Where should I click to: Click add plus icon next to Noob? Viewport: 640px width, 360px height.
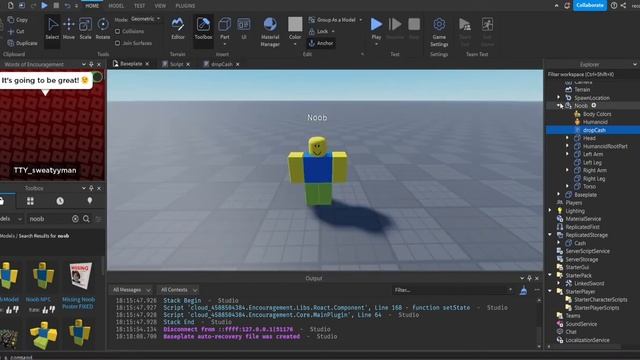[594, 105]
